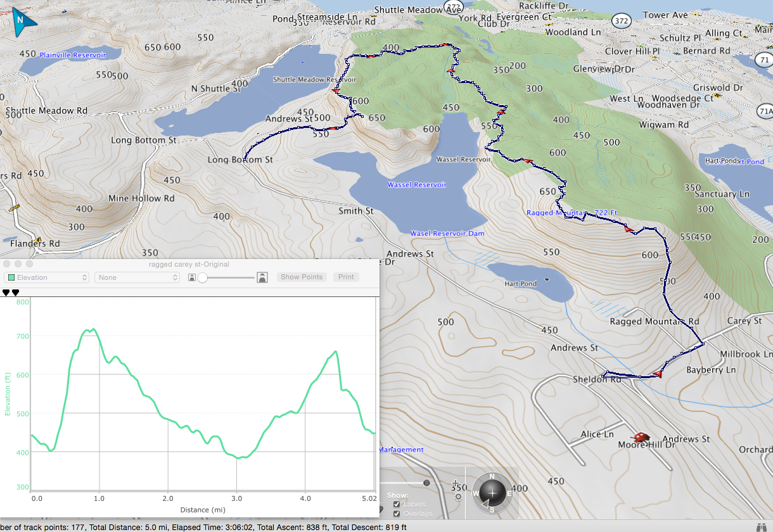Toggle the Overlays checkbox

pos(397,514)
